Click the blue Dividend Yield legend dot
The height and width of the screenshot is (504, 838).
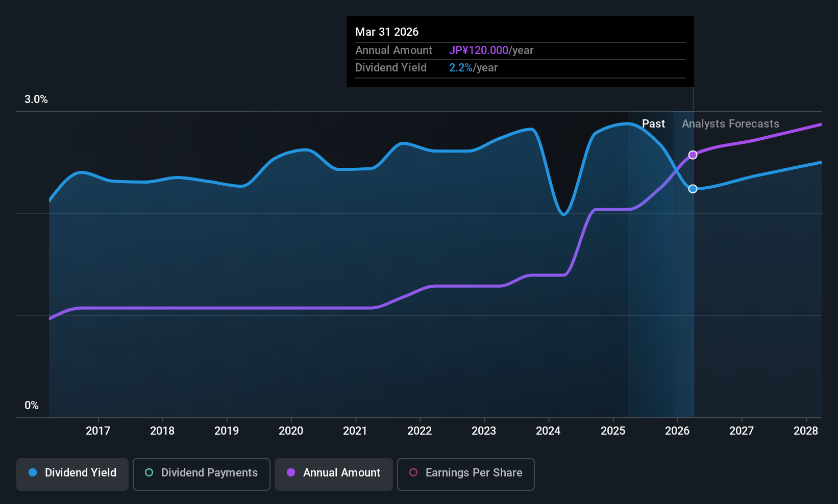tap(33, 473)
